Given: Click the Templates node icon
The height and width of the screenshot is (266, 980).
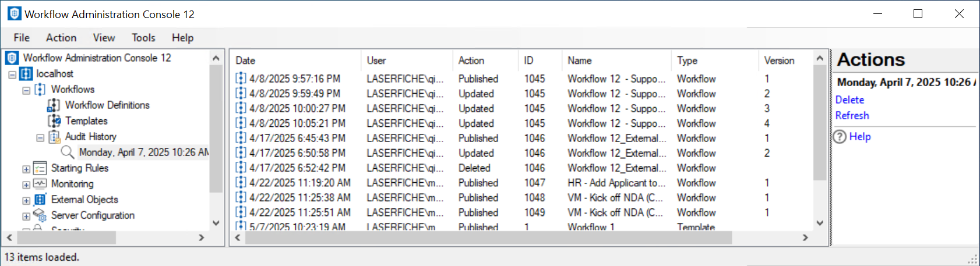Looking at the screenshot, I should pyautogui.click(x=54, y=121).
